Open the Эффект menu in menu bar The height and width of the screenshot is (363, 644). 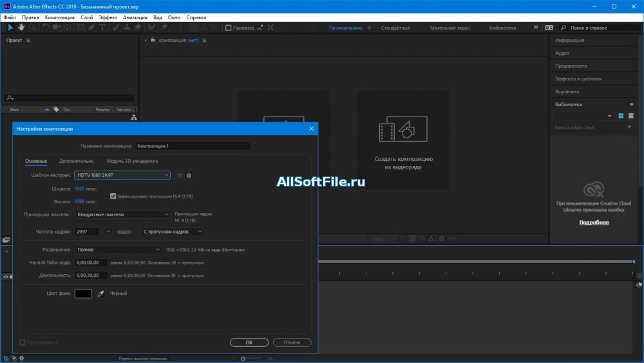click(x=108, y=17)
